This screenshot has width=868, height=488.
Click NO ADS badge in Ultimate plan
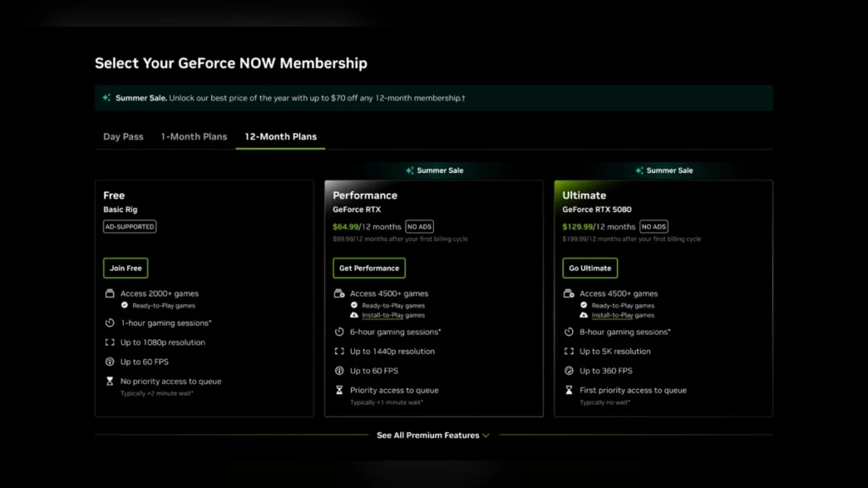pyautogui.click(x=654, y=227)
